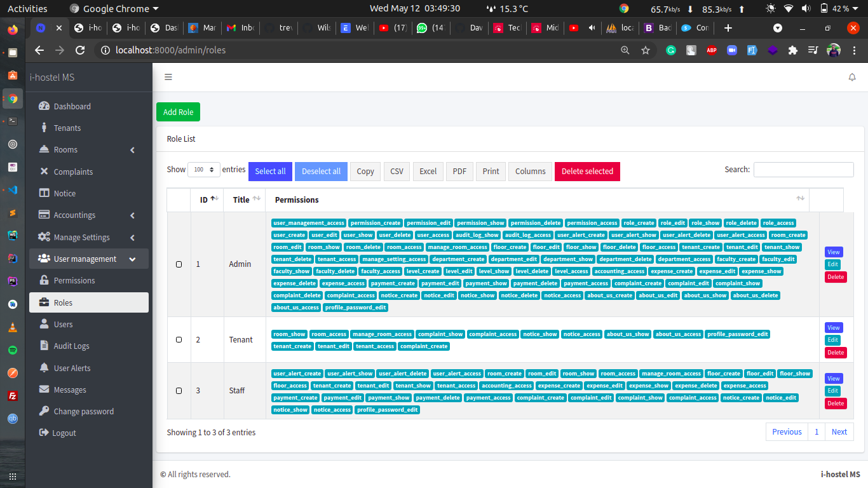Viewport: 868px width, 488px height.
Task: Click the hamburger menu toggle icon
Action: pyautogui.click(x=168, y=77)
